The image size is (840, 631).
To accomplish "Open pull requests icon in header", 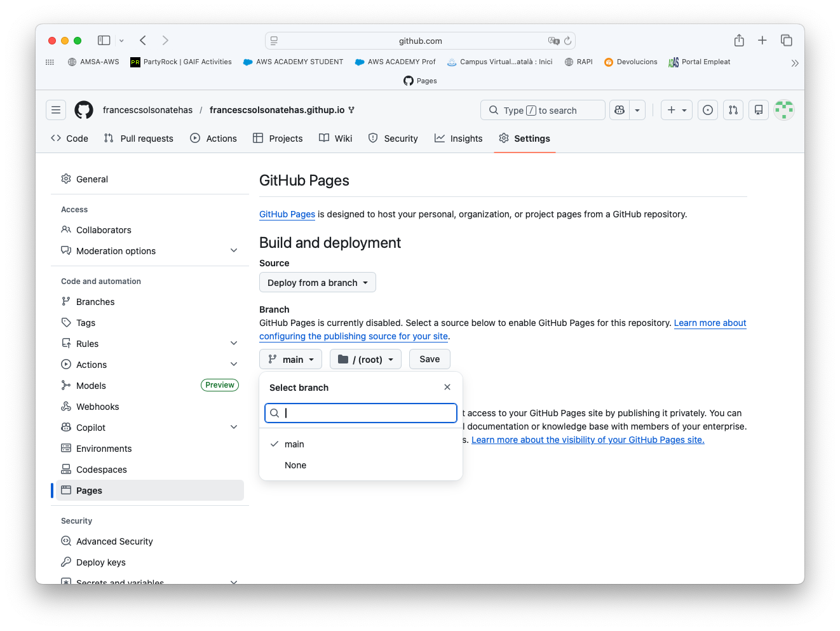I will 733,110.
